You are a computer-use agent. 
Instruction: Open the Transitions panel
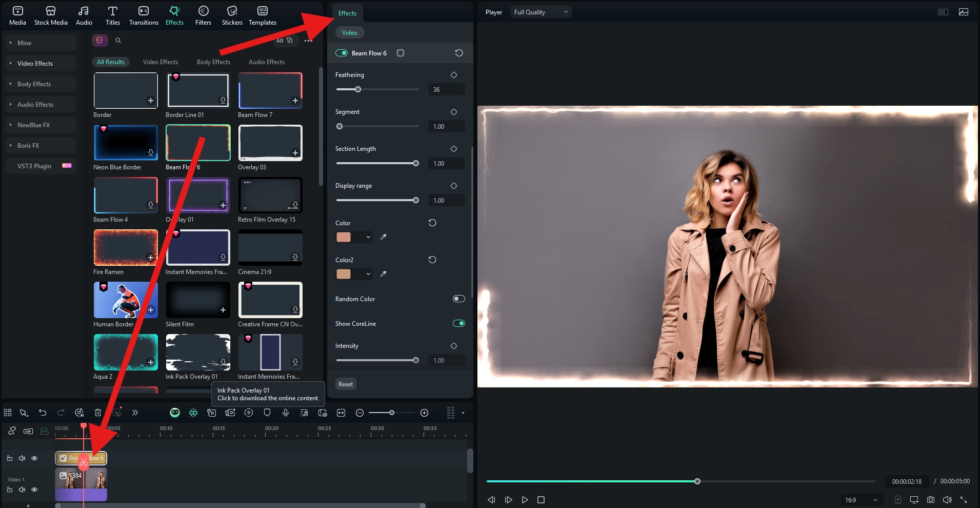pos(144,15)
